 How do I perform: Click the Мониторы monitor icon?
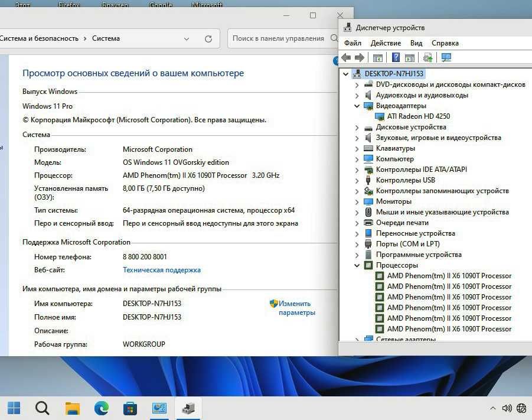pyautogui.click(x=368, y=201)
